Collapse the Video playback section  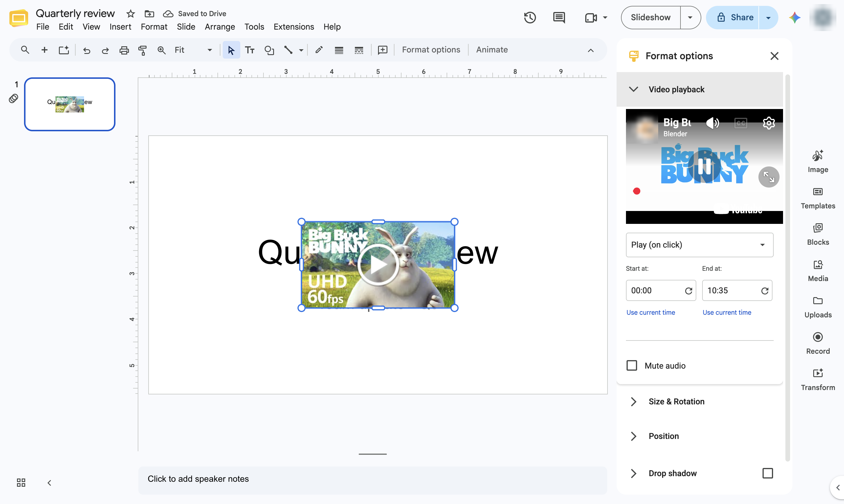click(700, 89)
